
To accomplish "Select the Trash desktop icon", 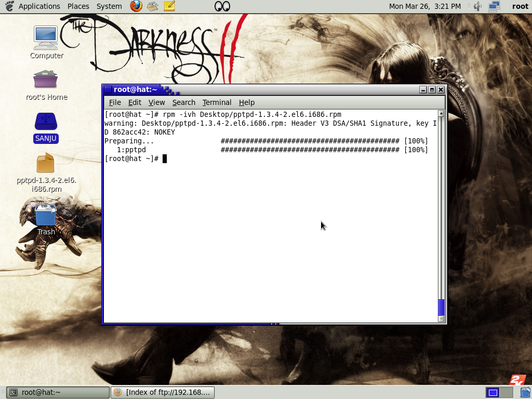I will [46, 220].
